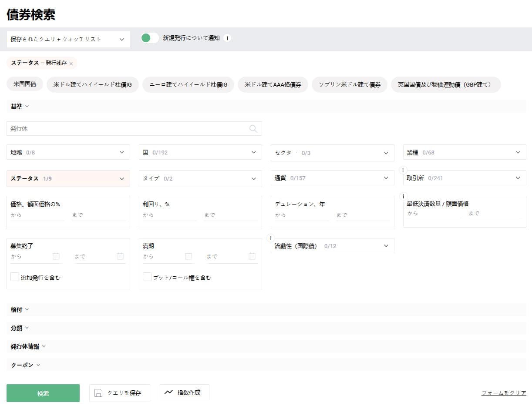Screen dimensions: 532x409
Task: Click the 利回り、% から input field
Action: tap(169, 215)
